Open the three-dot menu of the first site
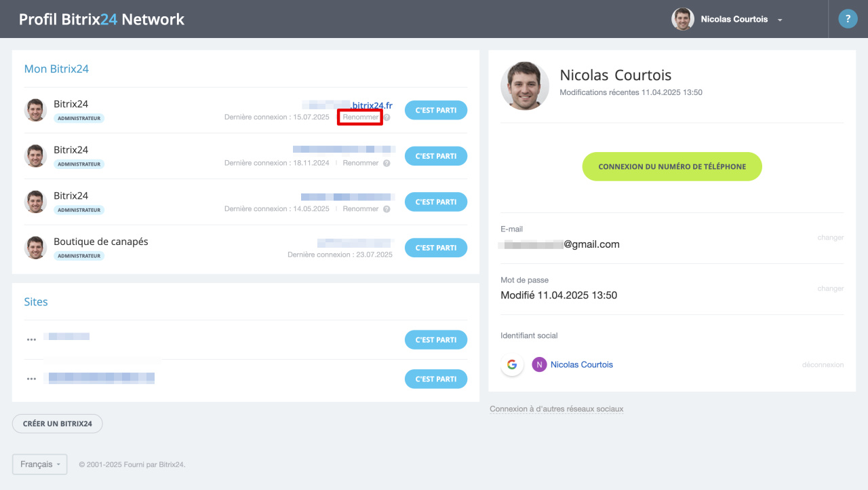 tap(31, 339)
